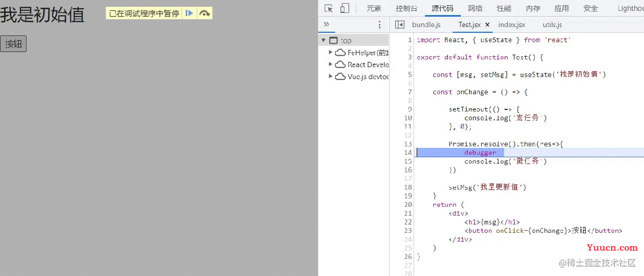Resume script execution from paused overlay
Image resolution: width=644 pixels, height=276 pixels.
[x=189, y=14]
